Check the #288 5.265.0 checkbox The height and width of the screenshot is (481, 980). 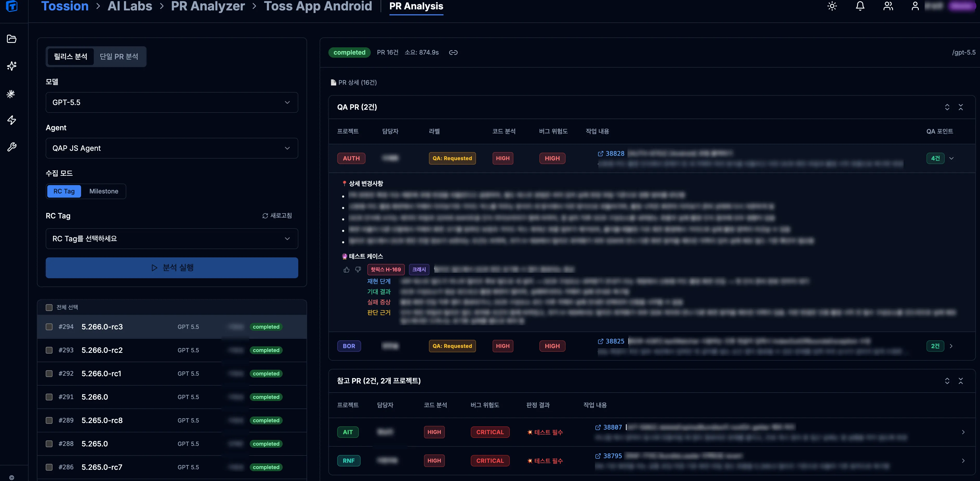[x=49, y=444]
